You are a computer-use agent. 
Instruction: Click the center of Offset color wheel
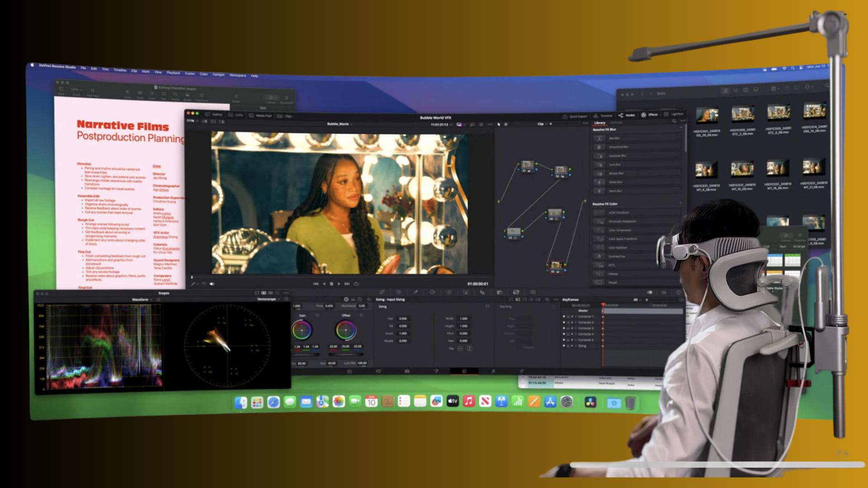click(346, 330)
